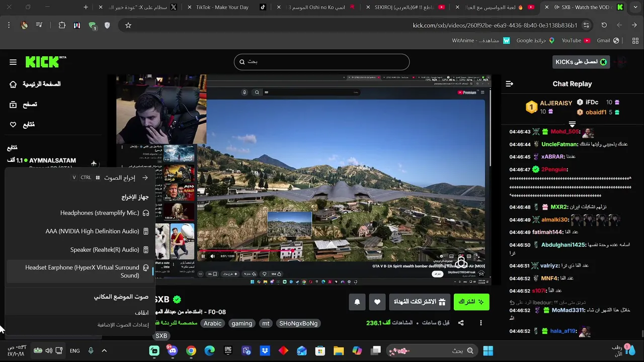Open the Kick hamburger menu
The image size is (644, 362).
13,62
